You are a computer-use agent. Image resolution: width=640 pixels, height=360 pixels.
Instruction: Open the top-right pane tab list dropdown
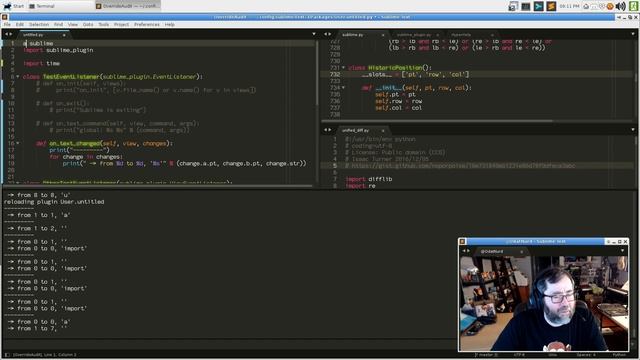click(633, 34)
